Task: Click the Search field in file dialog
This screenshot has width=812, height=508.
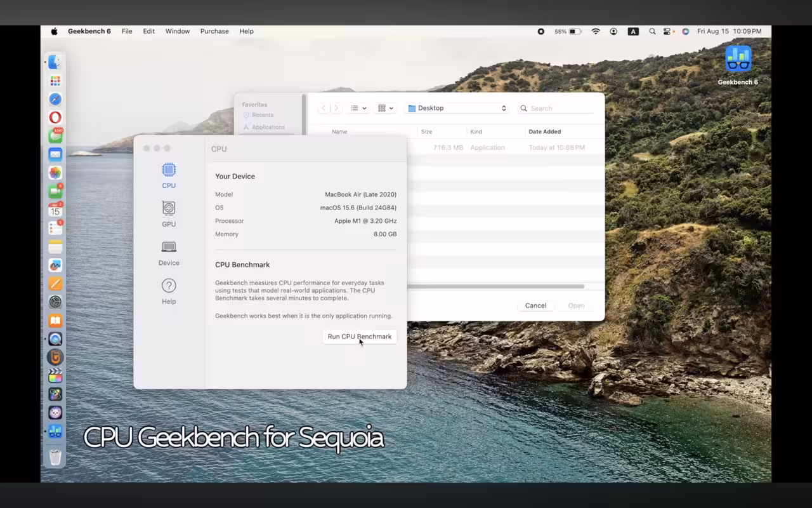Action: (x=556, y=109)
